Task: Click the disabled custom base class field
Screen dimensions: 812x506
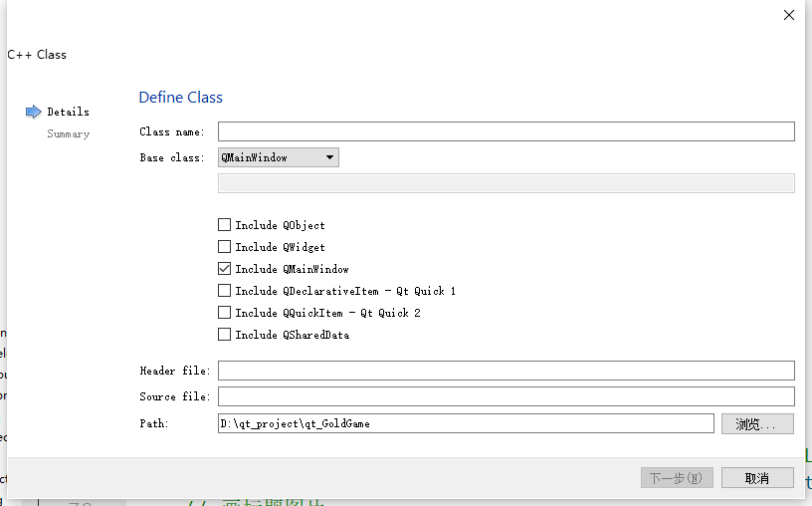Action: point(506,183)
